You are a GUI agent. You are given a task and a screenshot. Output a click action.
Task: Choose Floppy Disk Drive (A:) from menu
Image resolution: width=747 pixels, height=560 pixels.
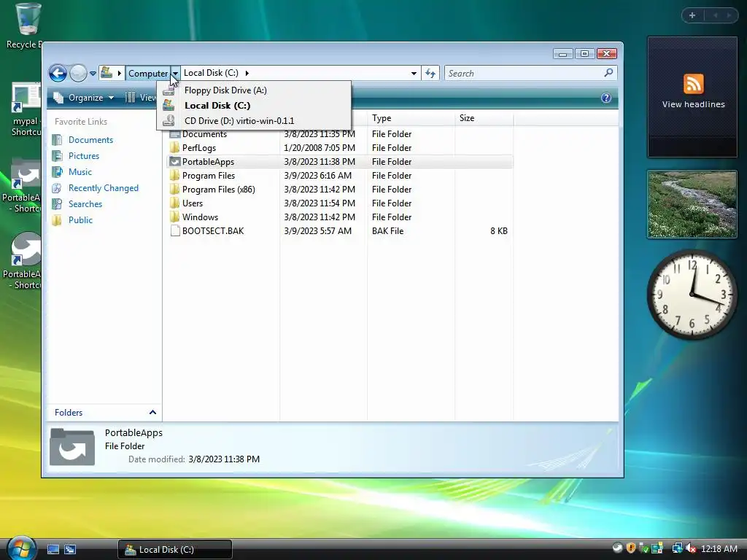click(253, 90)
